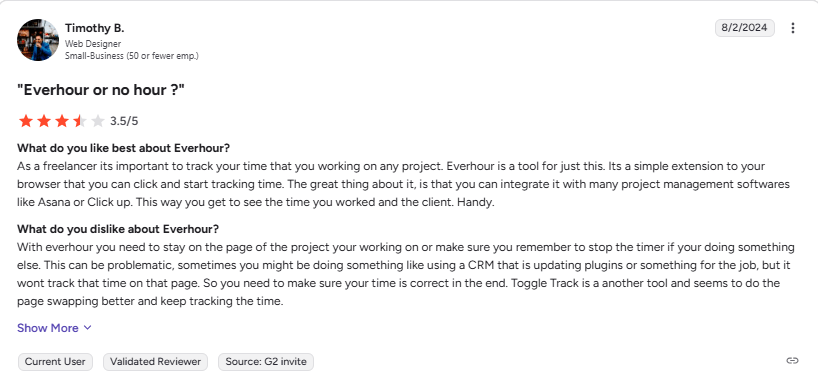Screen dimensions: 818x381
Task: Click the 'What do you dislike' heading
Action: [x=118, y=229]
